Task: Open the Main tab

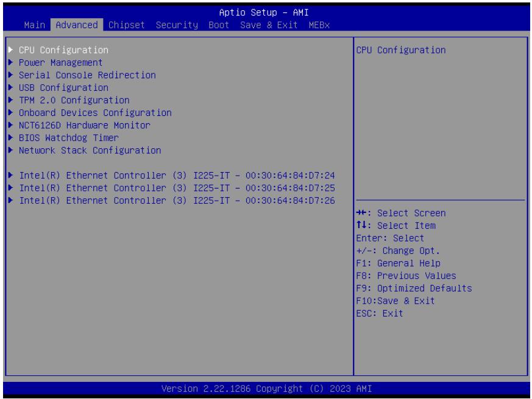Action: click(35, 25)
